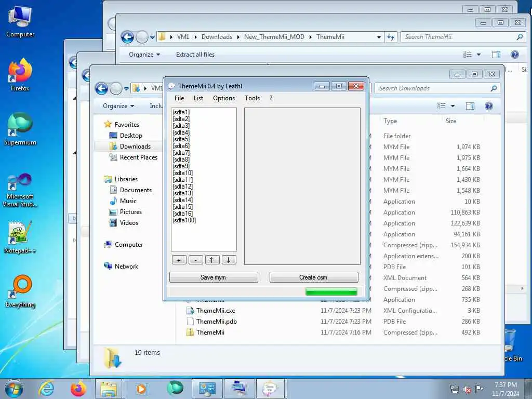The width and height of the screenshot is (532, 399).
Task: Click the Windows Start orb
Action: (14, 389)
